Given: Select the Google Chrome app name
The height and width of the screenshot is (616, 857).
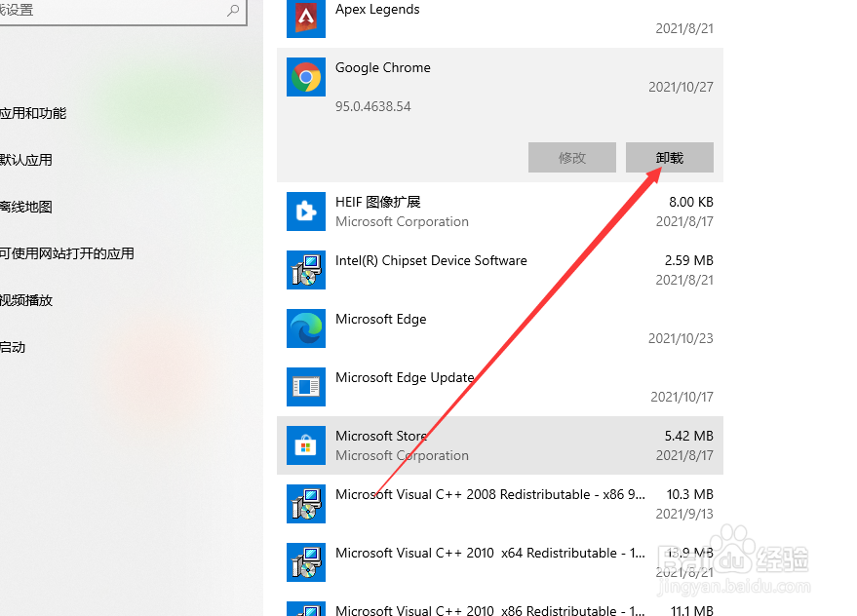Looking at the screenshot, I should (x=382, y=68).
